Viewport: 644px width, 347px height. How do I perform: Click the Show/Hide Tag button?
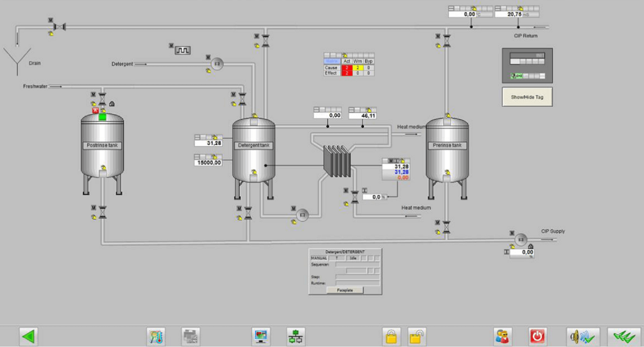527,97
